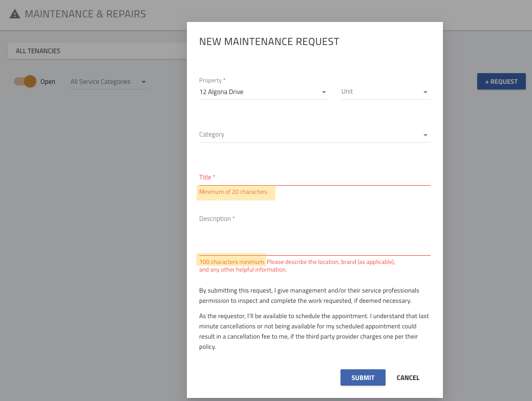Click the 'As the requestor' paragraph
This screenshot has width=532, height=401.
pyautogui.click(x=314, y=331)
